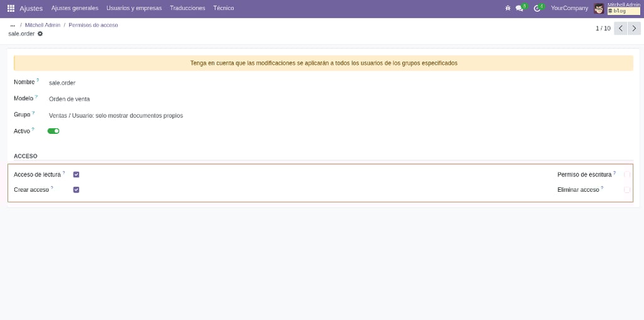
Task: Open Técnico menu
Action: click(x=223, y=8)
